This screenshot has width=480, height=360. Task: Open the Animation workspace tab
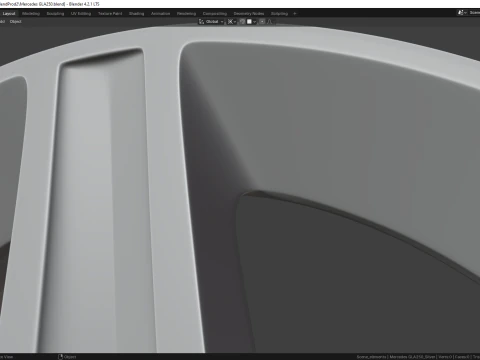click(x=161, y=14)
